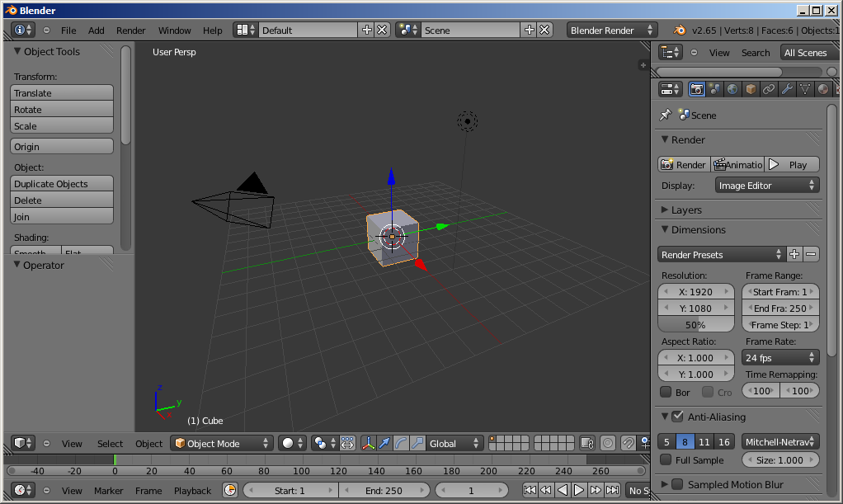Select the scale manipulator icon
The width and height of the screenshot is (843, 504).
tap(417, 443)
